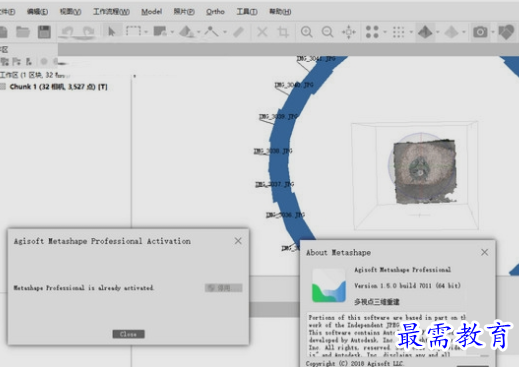The width and height of the screenshot is (519, 367).
Task: Select the Chunk 1 (32 相机) tree item
Action: (58, 87)
